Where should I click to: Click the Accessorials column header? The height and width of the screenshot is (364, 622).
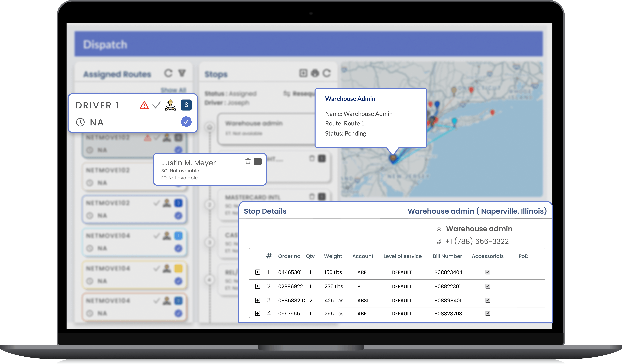(487, 256)
